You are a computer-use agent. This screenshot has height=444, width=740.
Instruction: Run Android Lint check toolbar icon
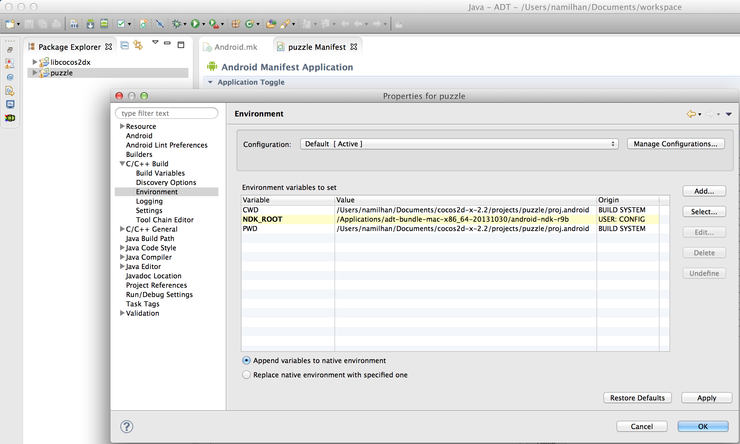[121, 24]
